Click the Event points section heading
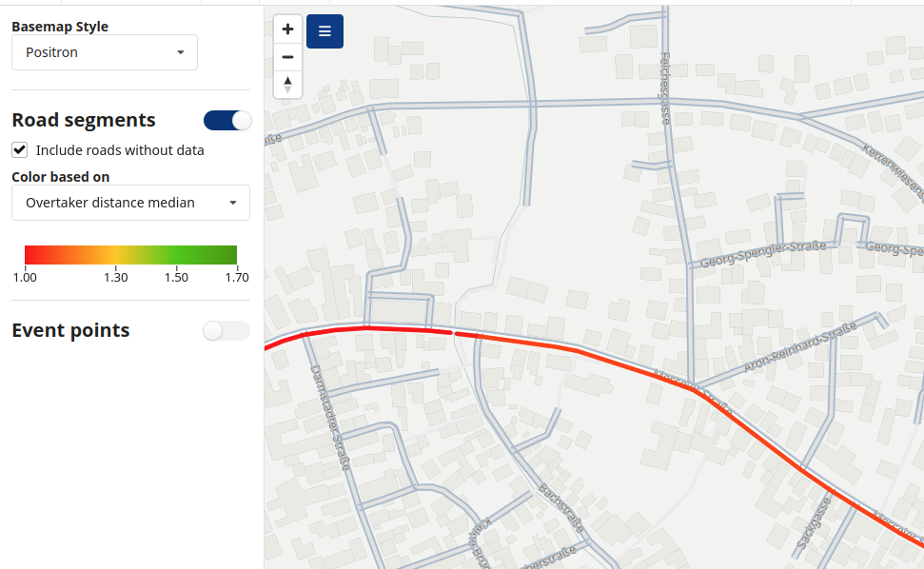The height and width of the screenshot is (569, 924). pos(70,330)
